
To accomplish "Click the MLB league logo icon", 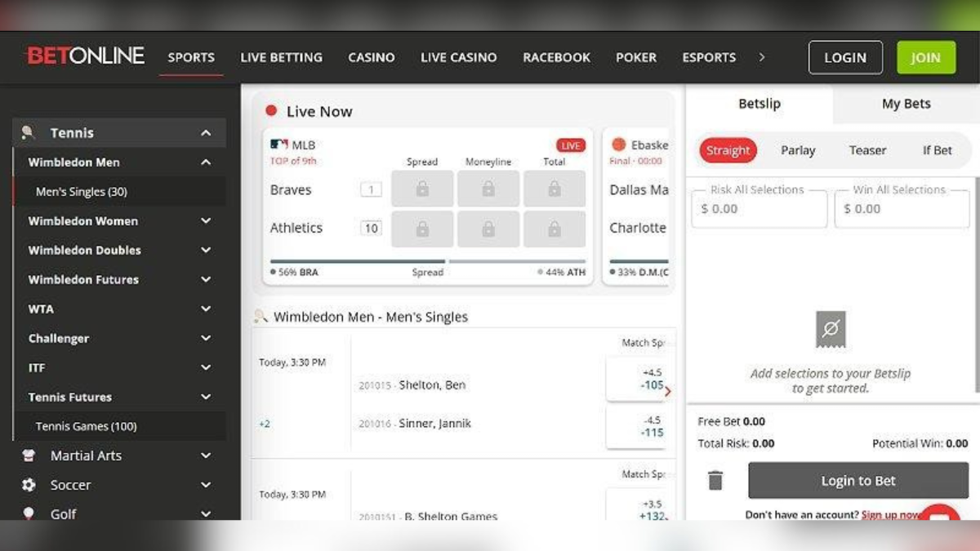I will [279, 144].
